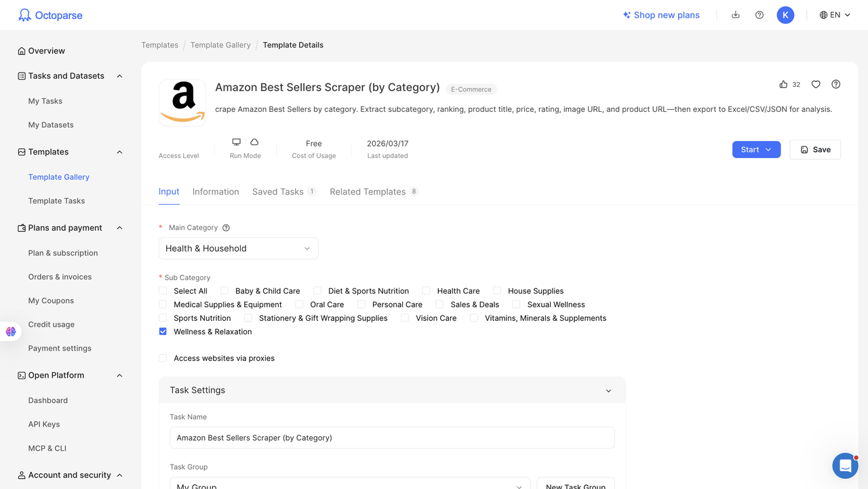
Task: Enable Access websites via proxies
Action: point(163,358)
